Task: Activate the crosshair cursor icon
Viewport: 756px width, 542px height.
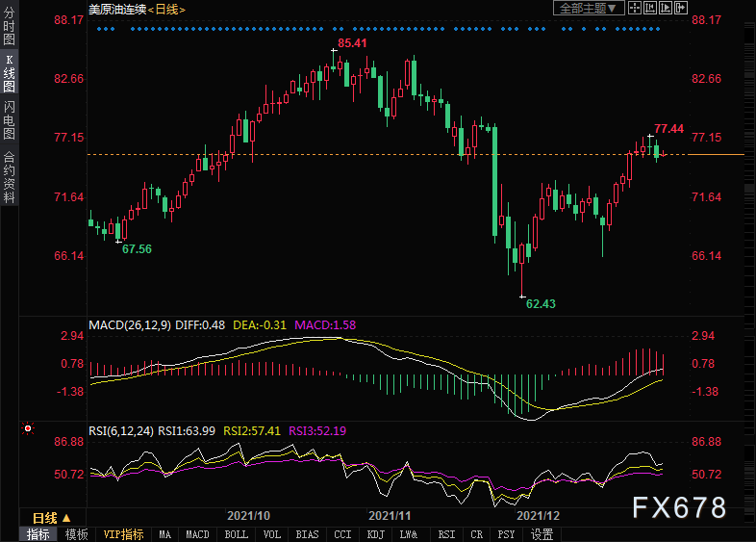Action: [x=635, y=8]
